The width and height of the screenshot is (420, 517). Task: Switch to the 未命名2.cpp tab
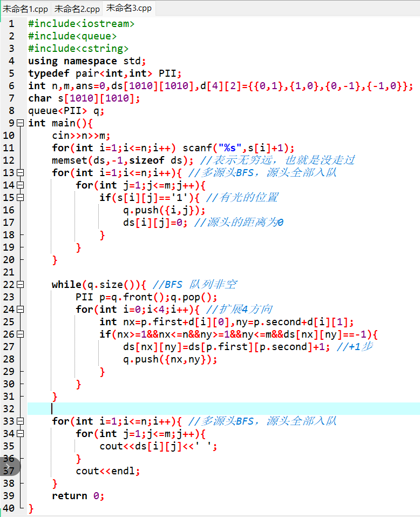(x=77, y=9)
